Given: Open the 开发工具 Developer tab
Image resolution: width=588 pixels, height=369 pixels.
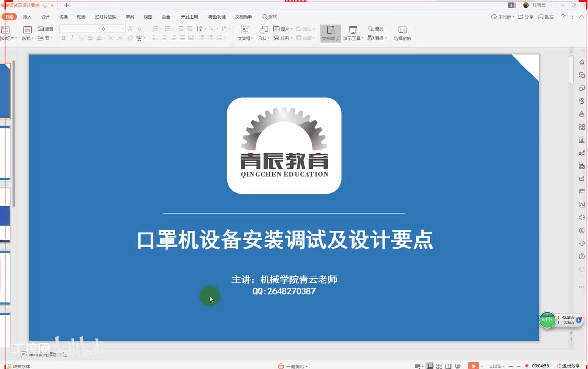Looking at the screenshot, I should click(189, 17).
